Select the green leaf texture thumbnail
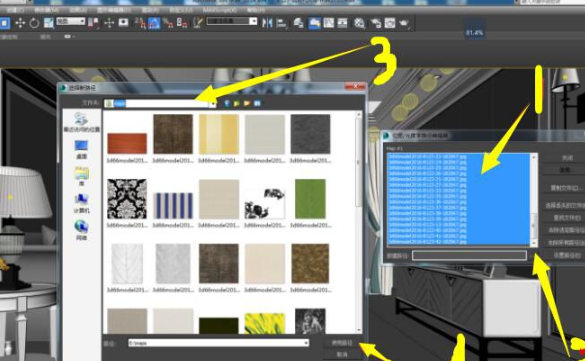 (x=310, y=199)
